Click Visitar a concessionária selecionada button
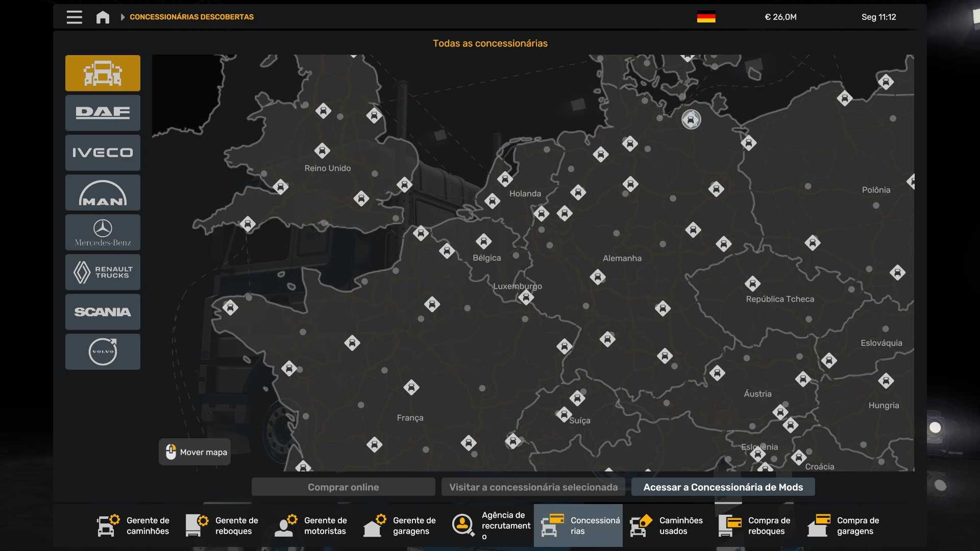The width and height of the screenshot is (980, 551). [533, 487]
